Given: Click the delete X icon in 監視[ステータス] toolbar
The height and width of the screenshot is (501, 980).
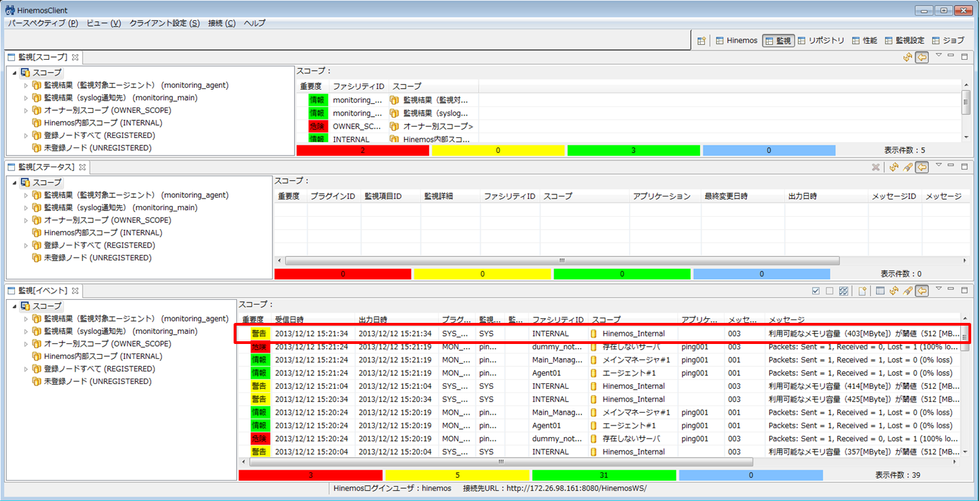Looking at the screenshot, I should click(876, 167).
